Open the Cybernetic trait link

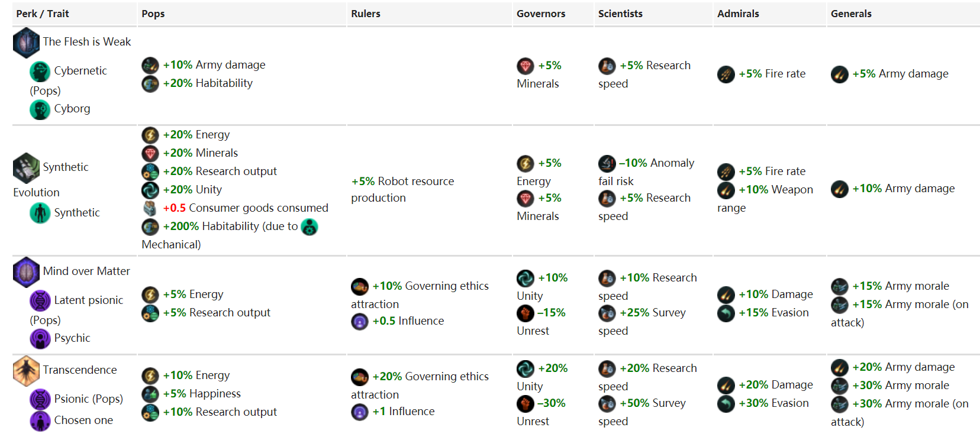[80, 71]
